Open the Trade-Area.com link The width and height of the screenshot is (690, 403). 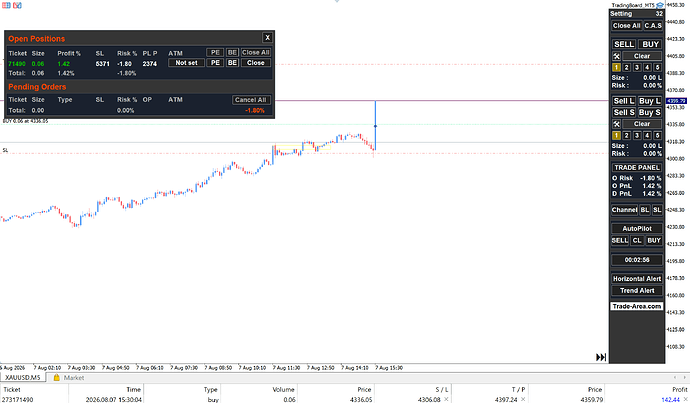pos(637,306)
